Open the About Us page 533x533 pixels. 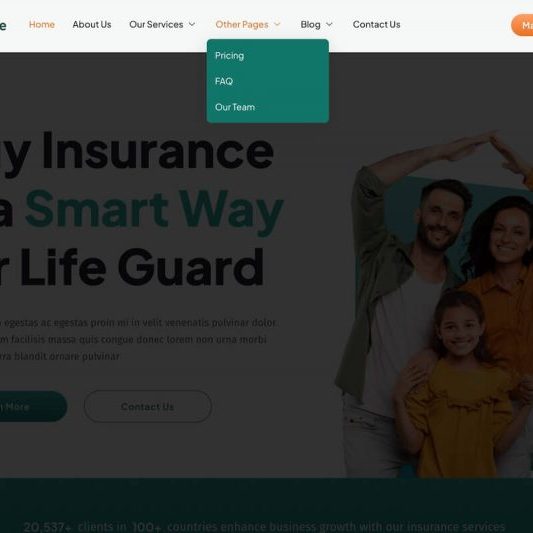click(92, 24)
